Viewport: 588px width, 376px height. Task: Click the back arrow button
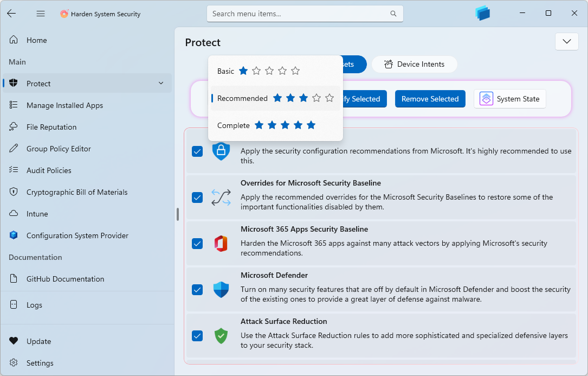point(11,14)
